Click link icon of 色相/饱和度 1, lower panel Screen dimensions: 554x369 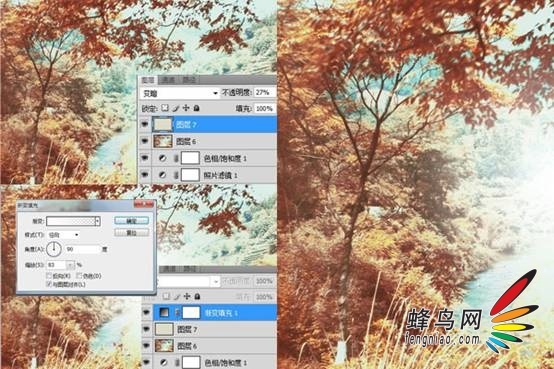[x=177, y=363]
